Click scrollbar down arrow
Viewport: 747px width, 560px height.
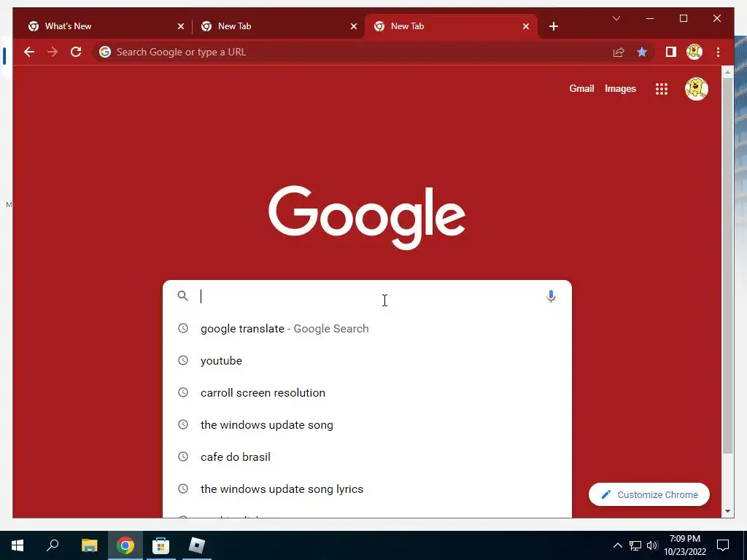click(727, 511)
